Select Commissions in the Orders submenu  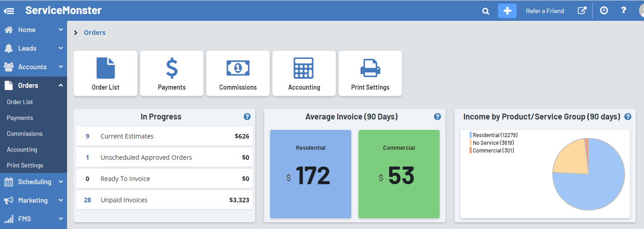click(x=24, y=134)
